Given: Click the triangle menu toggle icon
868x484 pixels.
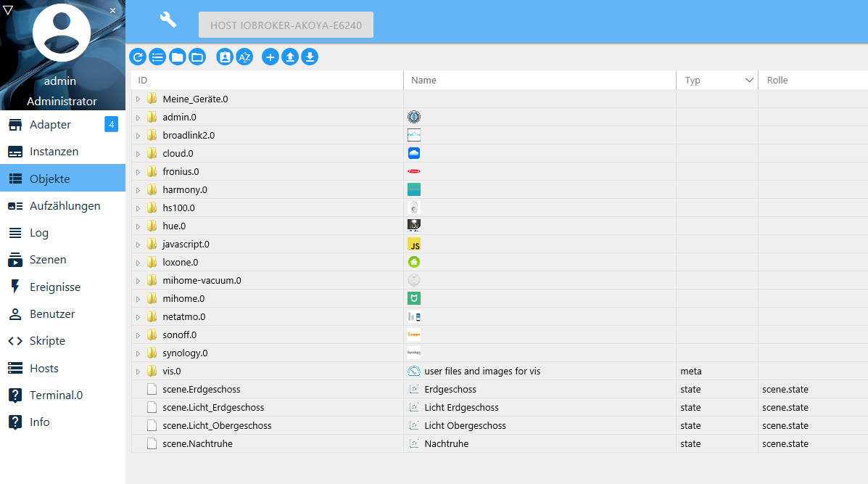Looking at the screenshot, I should click(8, 10).
